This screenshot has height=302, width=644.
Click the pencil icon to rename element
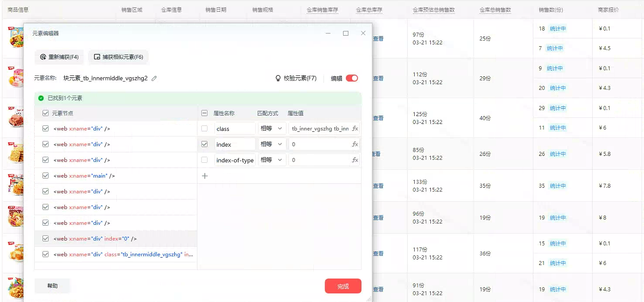(154, 79)
